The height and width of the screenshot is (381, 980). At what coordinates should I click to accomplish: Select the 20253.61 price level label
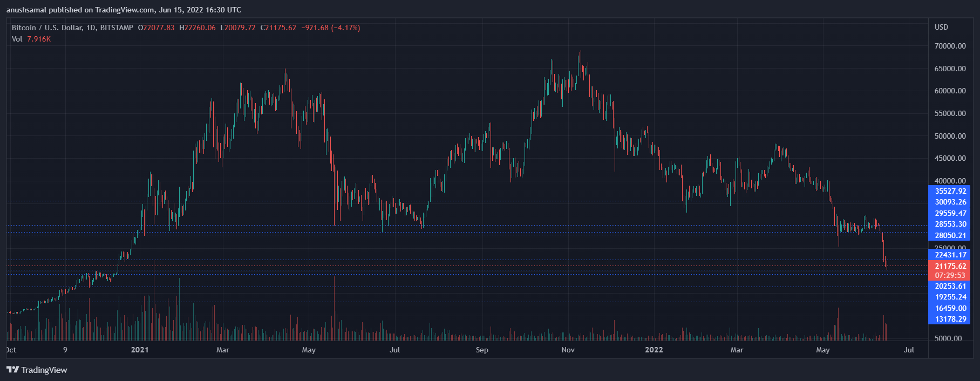pyautogui.click(x=949, y=286)
